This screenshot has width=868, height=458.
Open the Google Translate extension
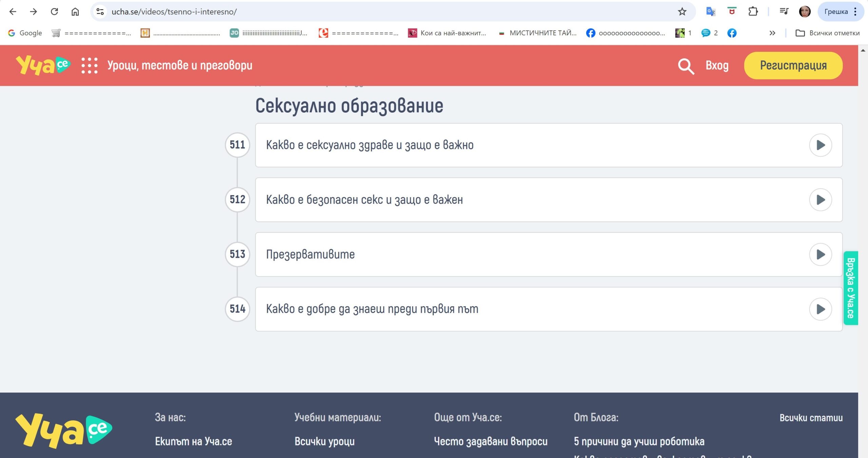pos(711,12)
